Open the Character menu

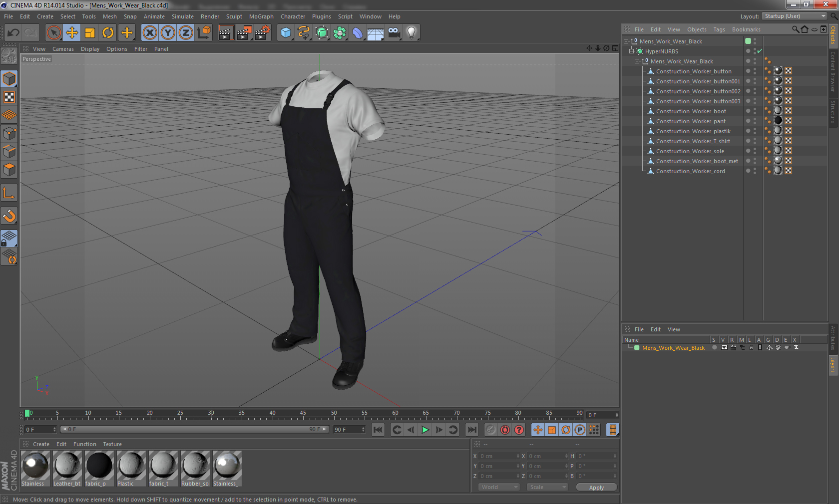click(293, 16)
